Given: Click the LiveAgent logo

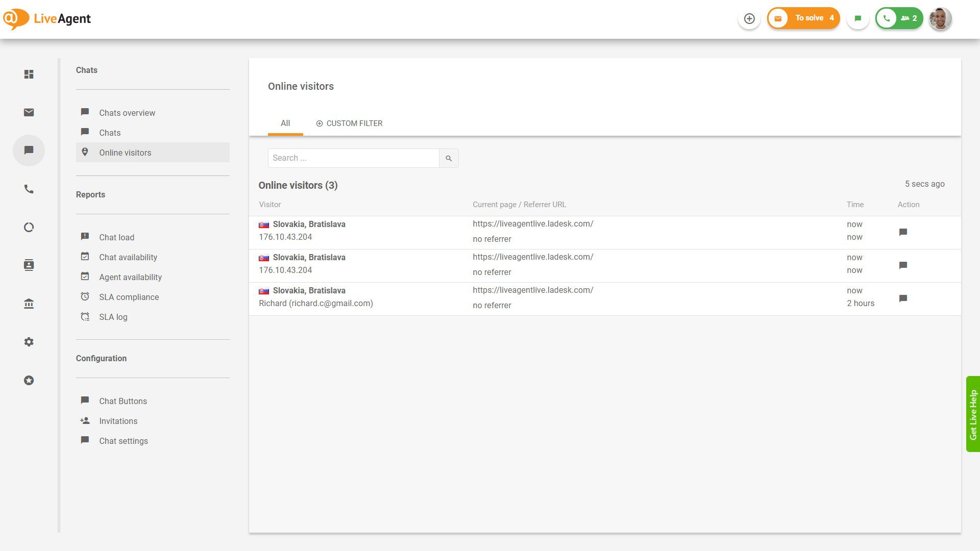Looking at the screenshot, I should click(47, 19).
